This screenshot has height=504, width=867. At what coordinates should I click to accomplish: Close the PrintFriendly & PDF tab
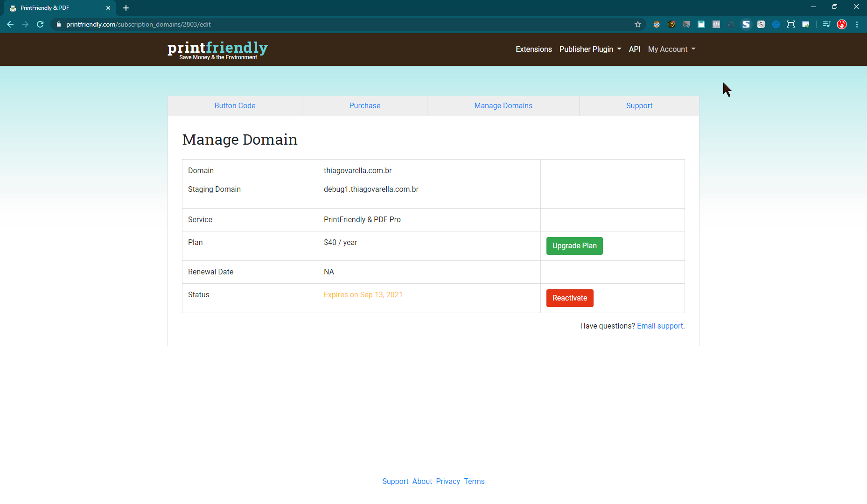click(x=108, y=8)
